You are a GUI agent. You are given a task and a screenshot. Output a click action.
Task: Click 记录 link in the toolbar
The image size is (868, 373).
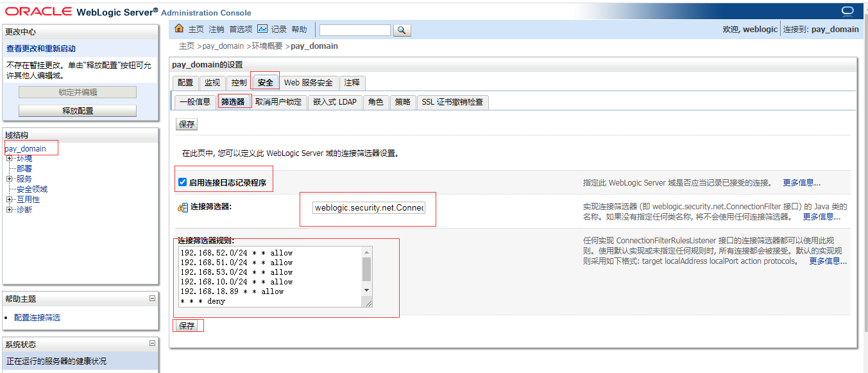point(279,30)
